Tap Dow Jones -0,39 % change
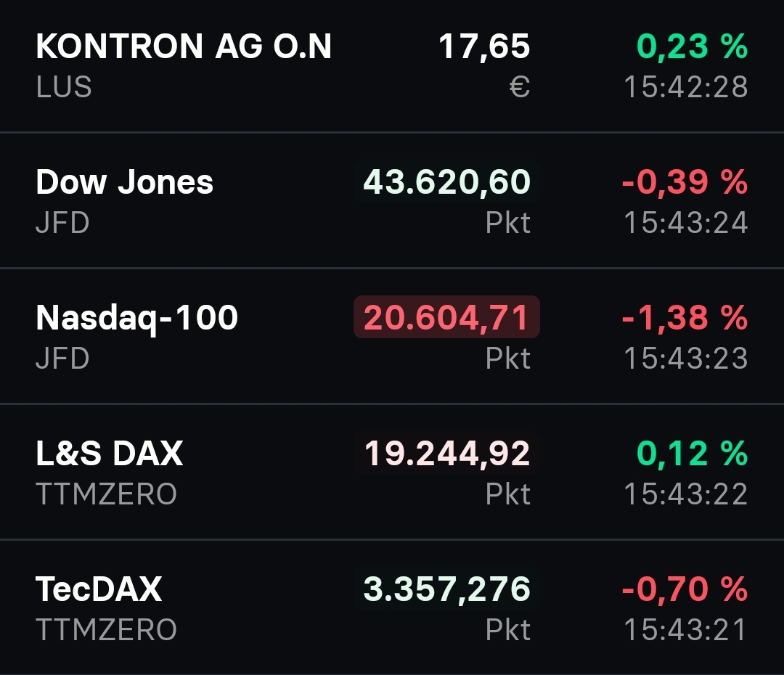 685,182
